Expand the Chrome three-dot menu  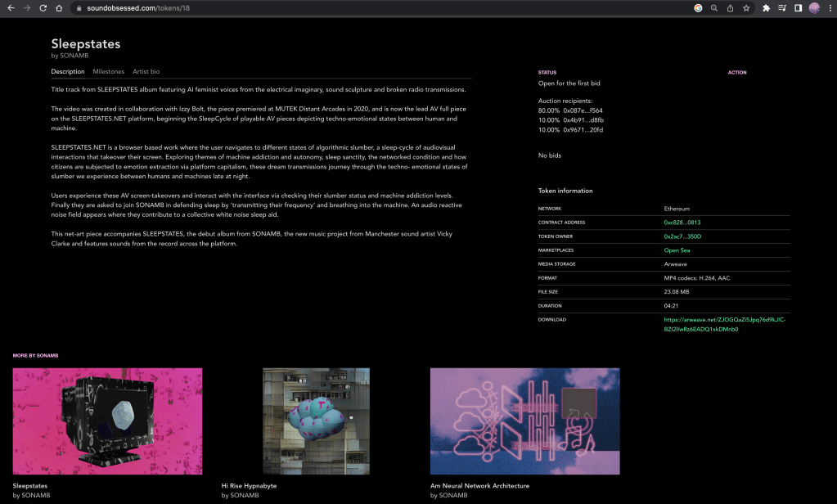tap(829, 8)
